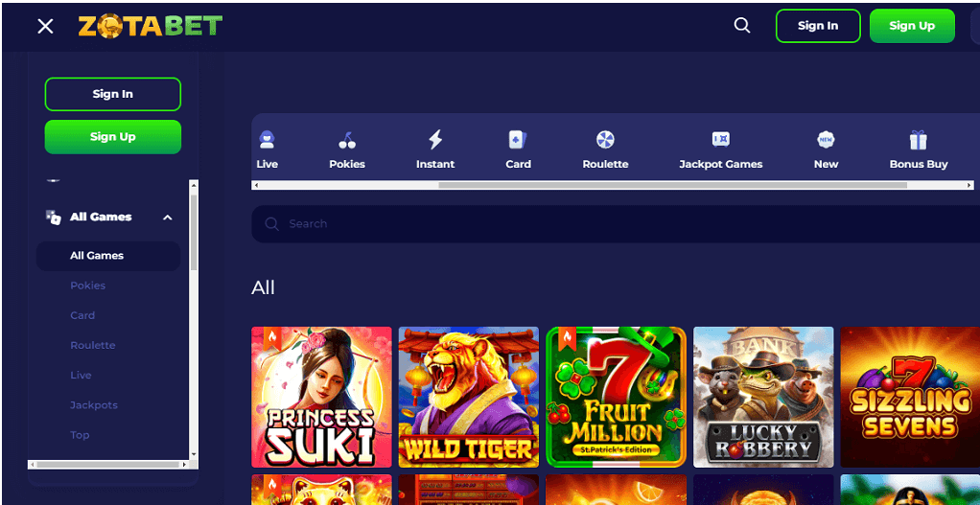Viewport: 980px width, 505px height.
Task: Close the side menu with the X icon
Action: pyautogui.click(x=45, y=26)
